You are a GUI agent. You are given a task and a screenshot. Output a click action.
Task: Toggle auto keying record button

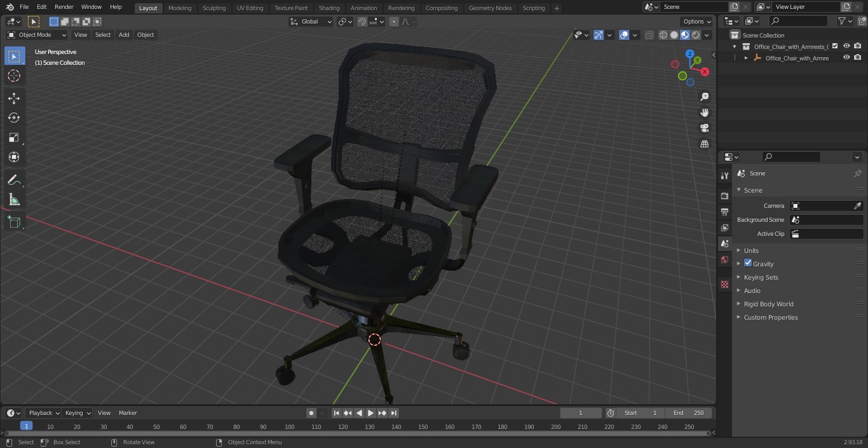pyautogui.click(x=311, y=413)
